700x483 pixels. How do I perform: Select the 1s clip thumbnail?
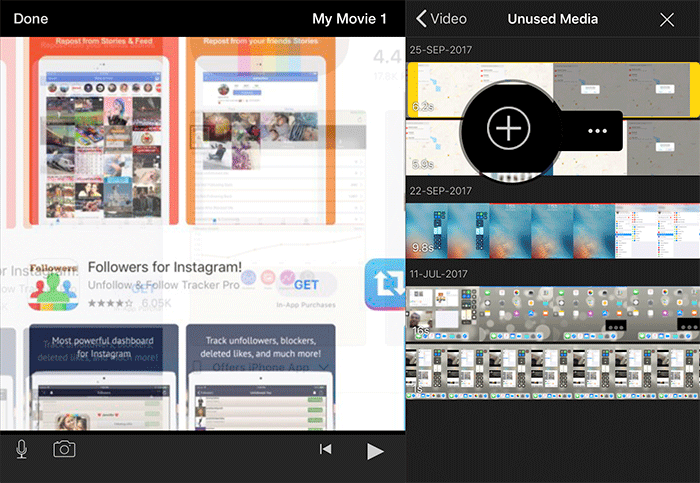tap(553, 373)
